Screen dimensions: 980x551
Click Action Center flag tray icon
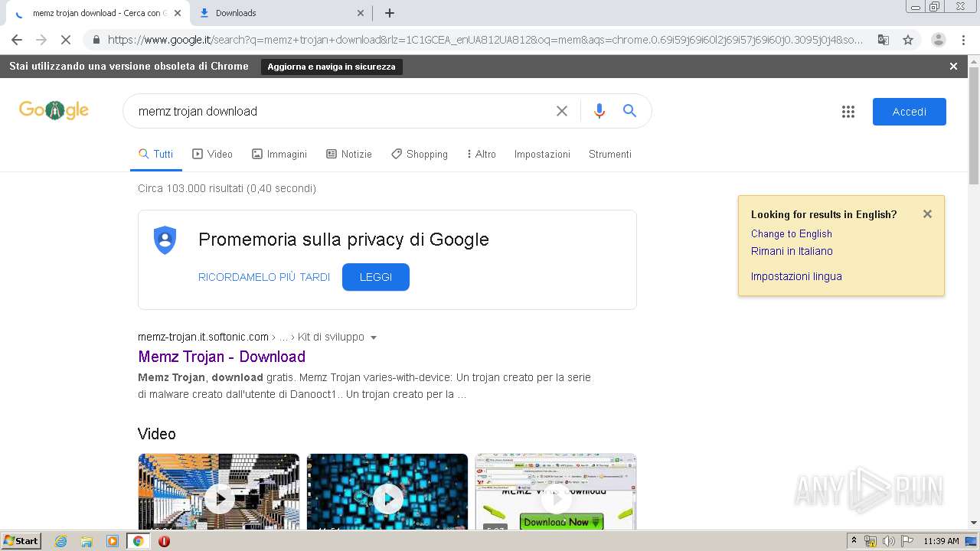point(907,541)
